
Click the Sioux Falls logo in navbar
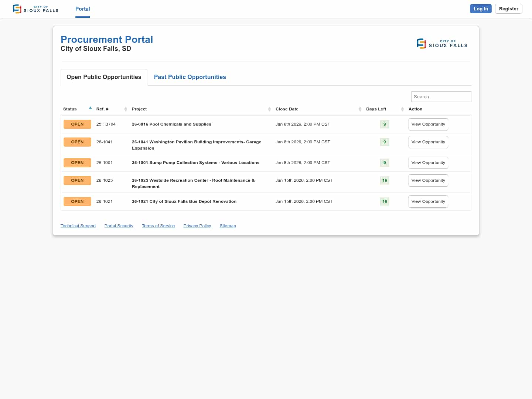(35, 9)
